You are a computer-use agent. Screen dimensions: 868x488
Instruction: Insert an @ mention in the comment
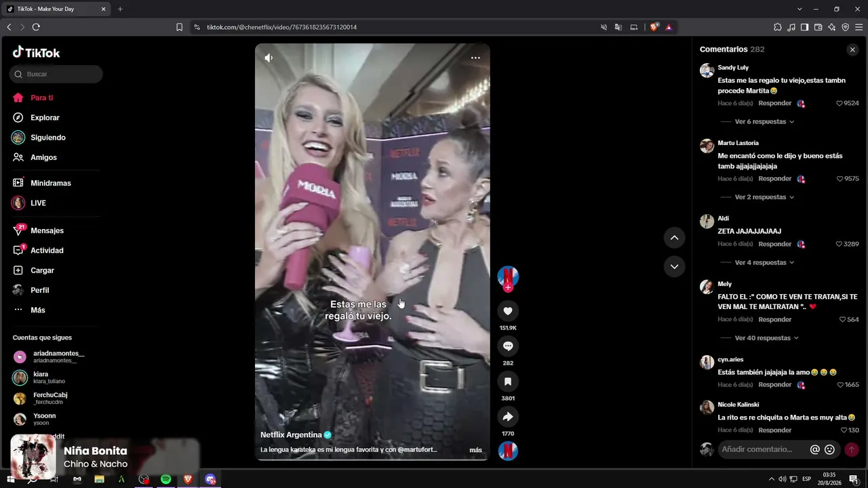(815, 449)
